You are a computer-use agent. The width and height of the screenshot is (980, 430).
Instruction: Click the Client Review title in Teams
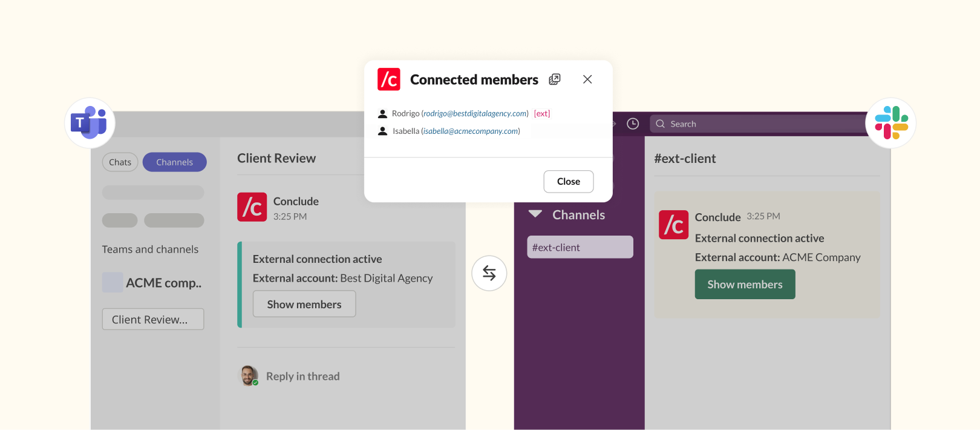276,158
